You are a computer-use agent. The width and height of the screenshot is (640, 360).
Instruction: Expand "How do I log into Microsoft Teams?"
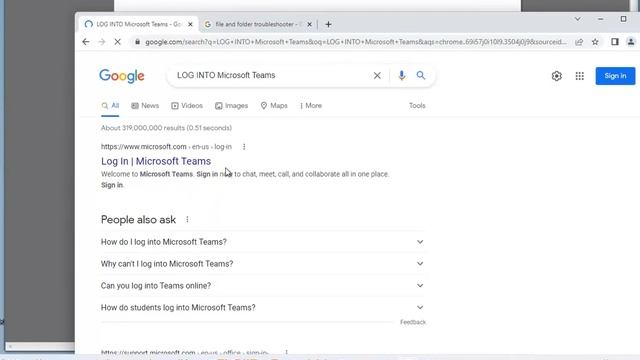pos(262,242)
